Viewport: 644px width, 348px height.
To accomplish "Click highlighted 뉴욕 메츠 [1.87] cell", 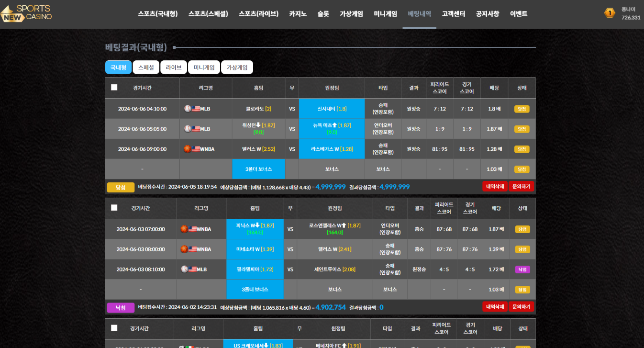I will [332, 129].
